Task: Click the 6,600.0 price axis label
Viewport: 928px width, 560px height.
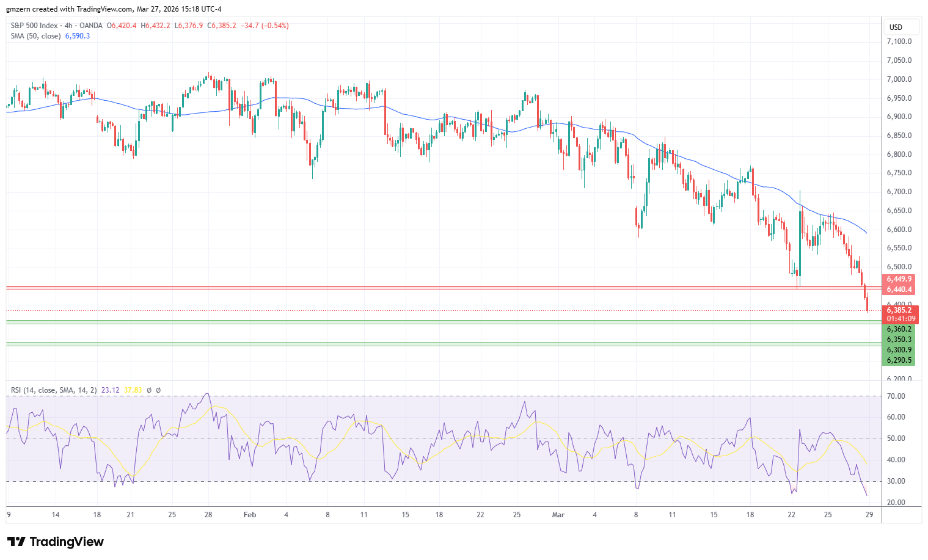Action: [x=899, y=230]
